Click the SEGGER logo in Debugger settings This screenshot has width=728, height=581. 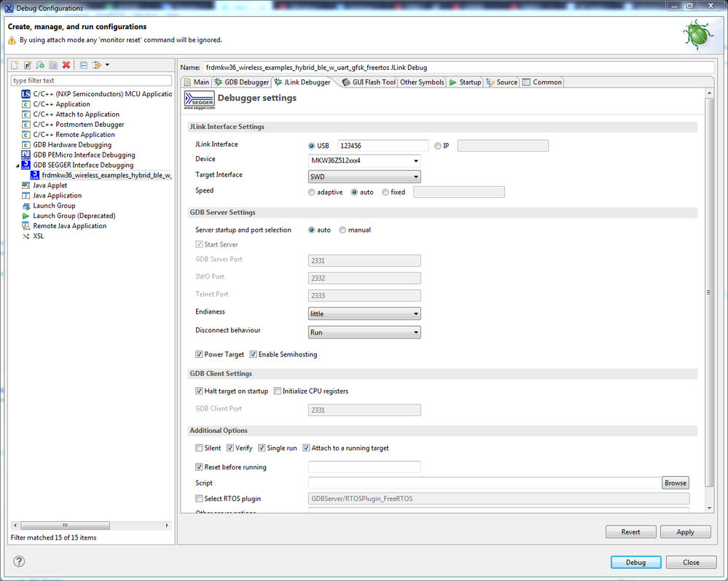click(x=199, y=101)
